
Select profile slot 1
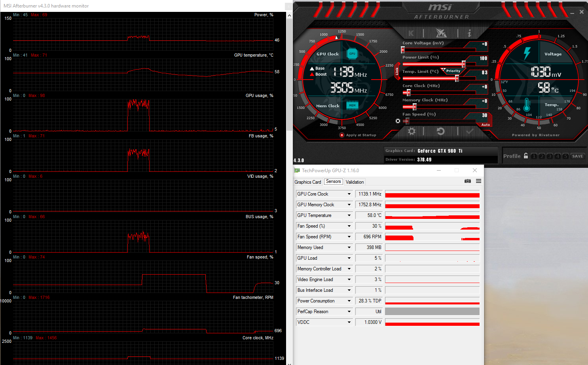point(534,156)
